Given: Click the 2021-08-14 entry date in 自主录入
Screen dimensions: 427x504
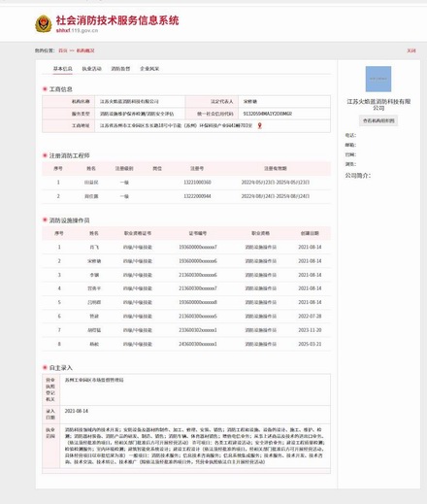Looking at the screenshot, I should [77, 411].
